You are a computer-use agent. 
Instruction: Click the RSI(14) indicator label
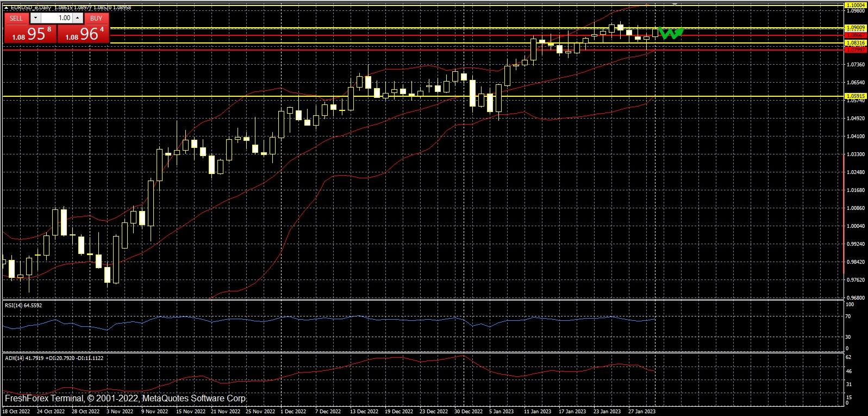click(23, 306)
